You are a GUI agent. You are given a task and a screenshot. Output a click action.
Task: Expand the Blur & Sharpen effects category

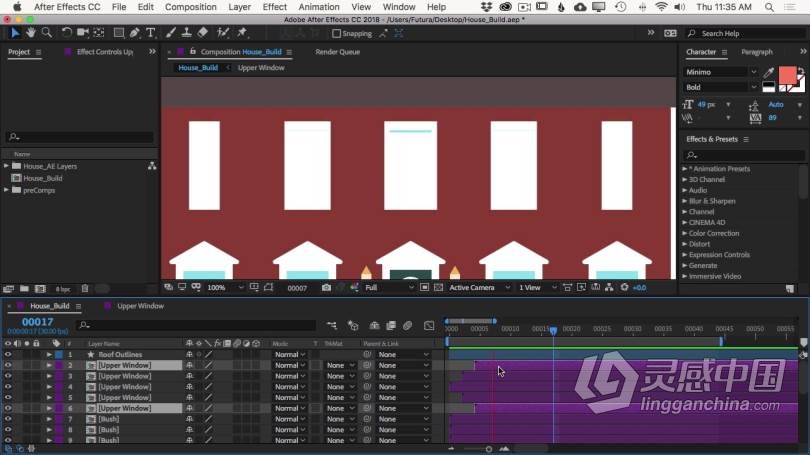pos(685,201)
